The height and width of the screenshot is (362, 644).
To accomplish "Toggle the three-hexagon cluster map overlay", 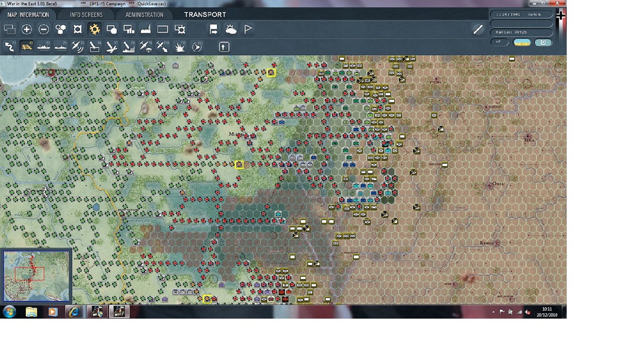I will [61, 30].
